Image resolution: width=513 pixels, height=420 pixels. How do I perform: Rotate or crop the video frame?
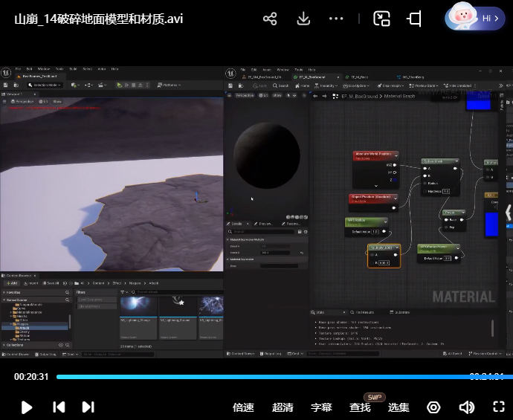(414, 19)
